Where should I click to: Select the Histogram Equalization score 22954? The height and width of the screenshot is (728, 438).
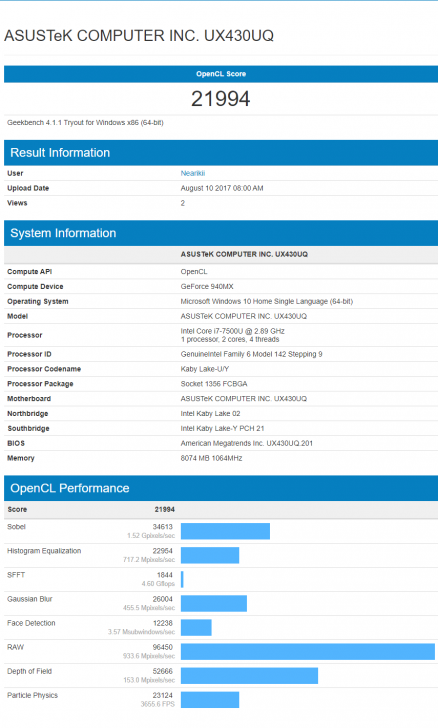coord(163,551)
